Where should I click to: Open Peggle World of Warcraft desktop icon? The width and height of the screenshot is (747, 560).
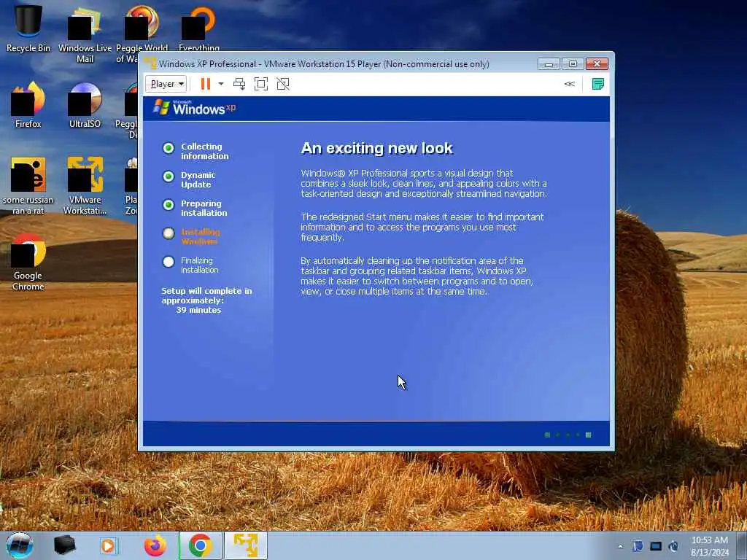click(142, 34)
